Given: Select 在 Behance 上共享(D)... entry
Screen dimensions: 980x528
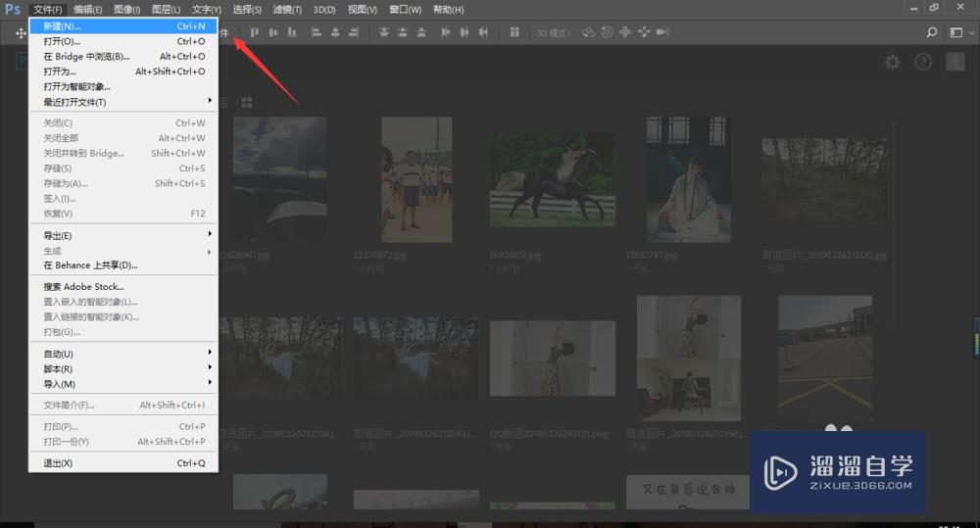Looking at the screenshot, I should pos(123,264).
